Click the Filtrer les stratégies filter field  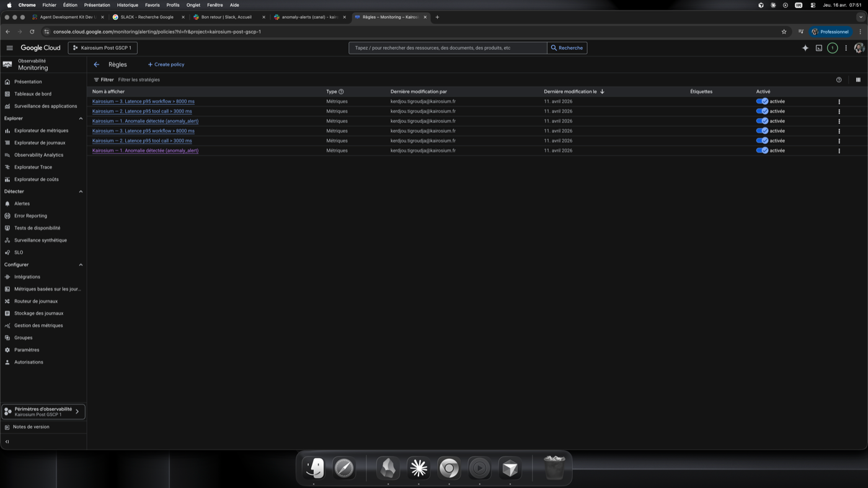(x=139, y=80)
